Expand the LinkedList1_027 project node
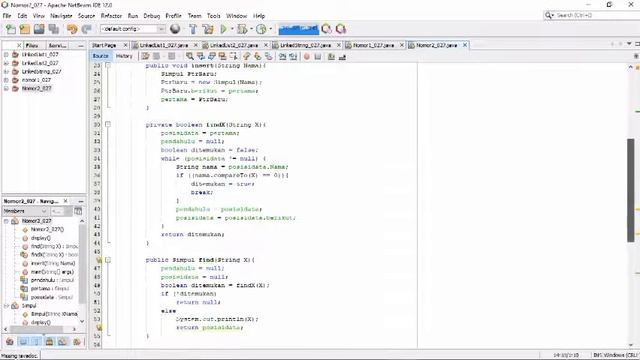This screenshot has height=360, width=640. pos(6,54)
